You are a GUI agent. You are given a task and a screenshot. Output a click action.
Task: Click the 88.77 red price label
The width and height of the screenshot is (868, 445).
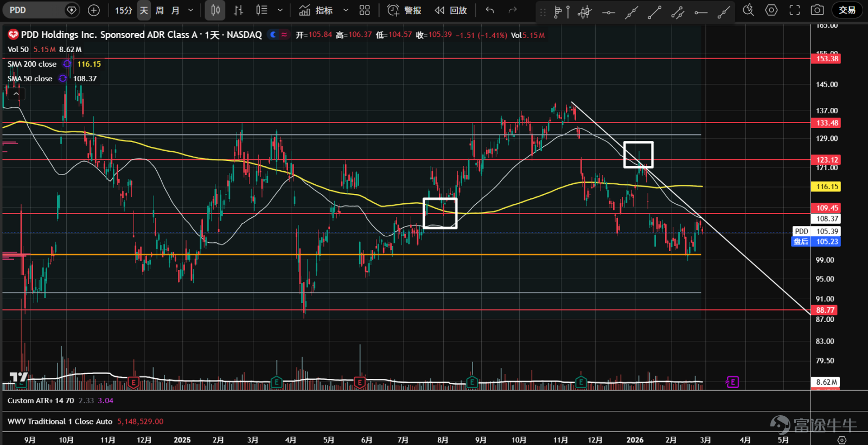point(825,310)
